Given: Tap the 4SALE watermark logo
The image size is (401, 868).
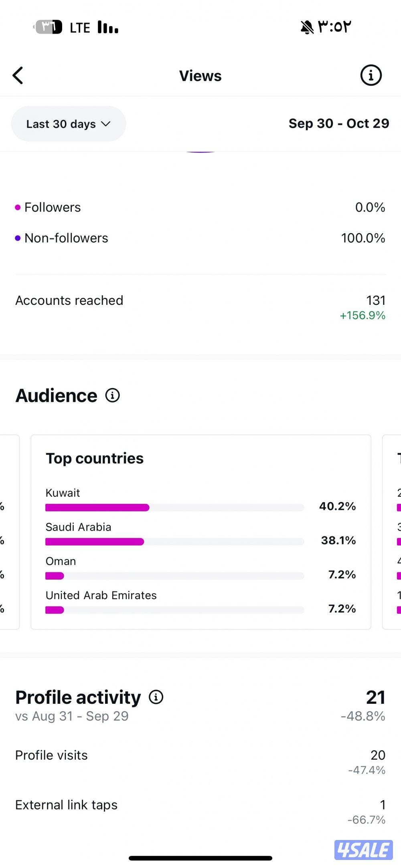Looking at the screenshot, I should click(x=363, y=850).
